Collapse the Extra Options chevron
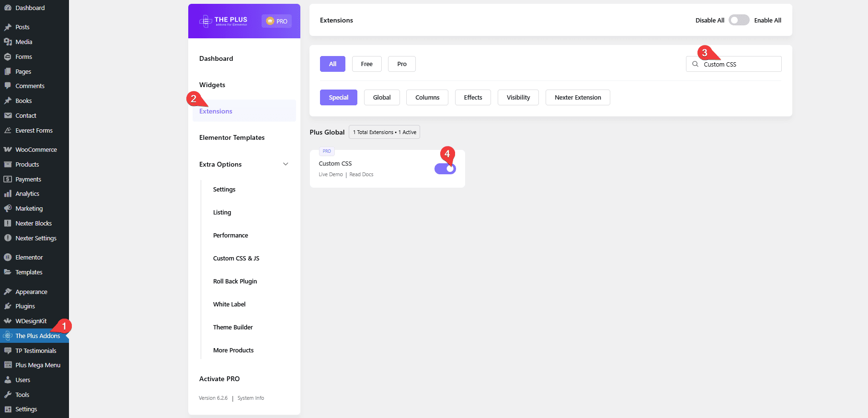The height and width of the screenshot is (418, 868). coord(286,164)
